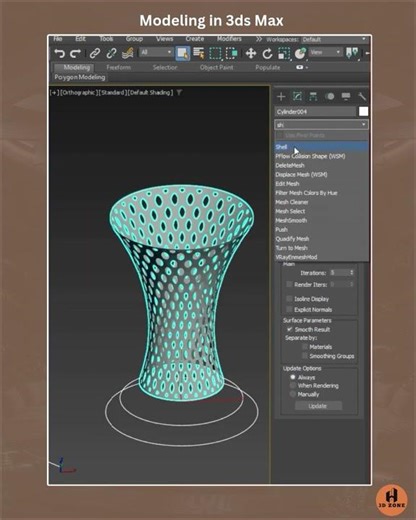
Task: Choose Edit Mesh from the modifier list
Action: pyautogui.click(x=321, y=184)
